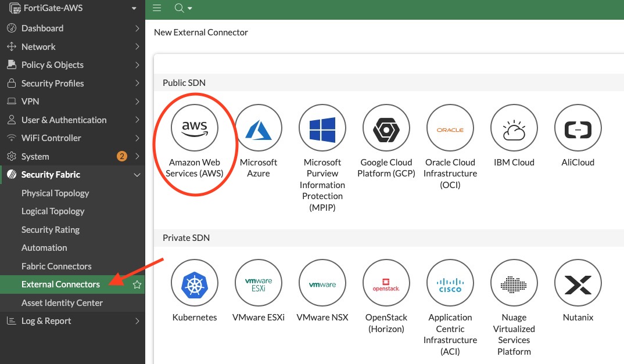Click the Policy & Objects icon

pos(12,64)
